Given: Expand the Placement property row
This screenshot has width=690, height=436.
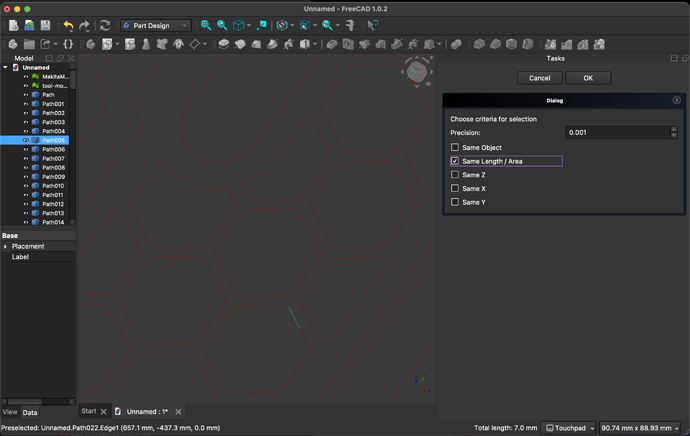Looking at the screenshot, I should pos(5,246).
